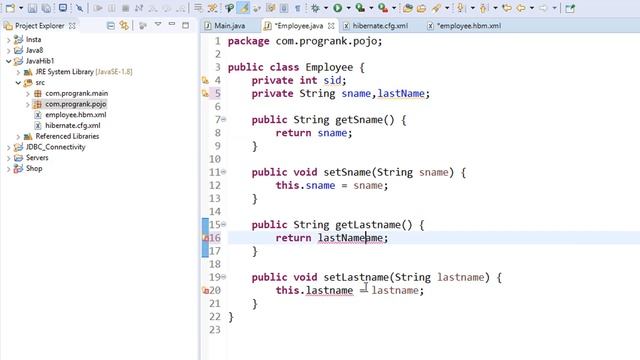
Task: Click the Disconnect debug icon
Action: 139,8
